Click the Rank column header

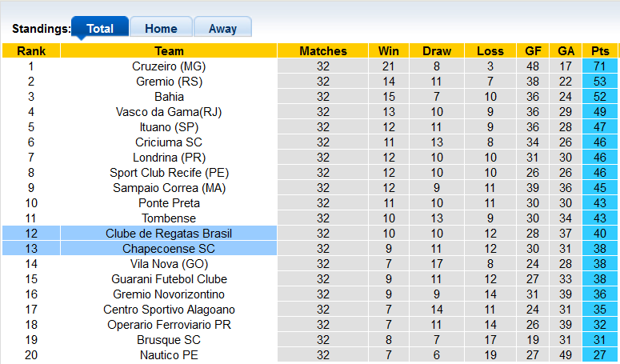[31, 51]
